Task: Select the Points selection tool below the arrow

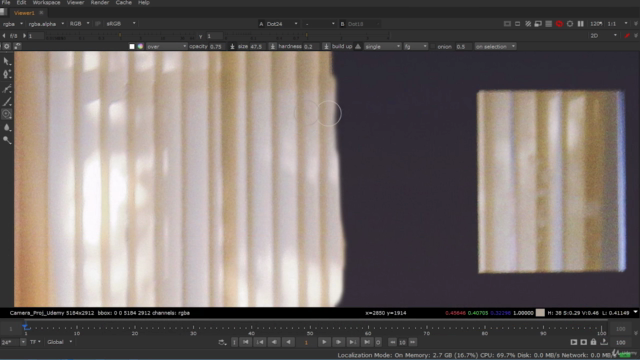Action: pyautogui.click(x=7, y=74)
